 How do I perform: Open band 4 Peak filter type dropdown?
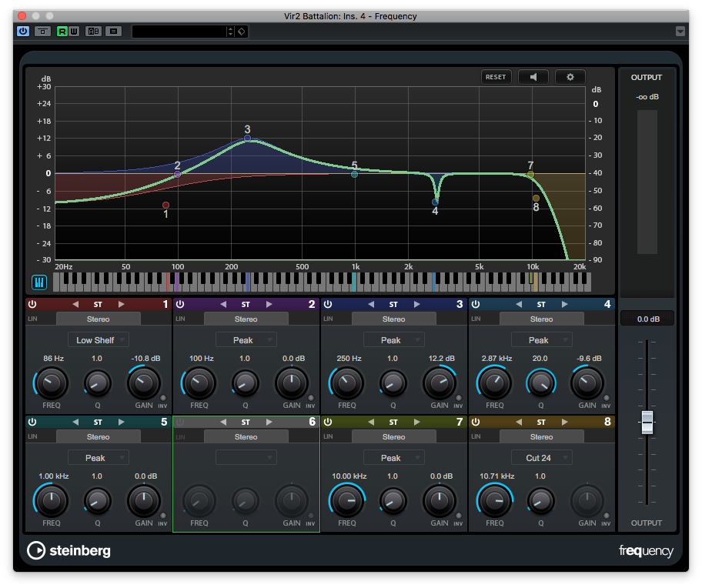coord(542,340)
